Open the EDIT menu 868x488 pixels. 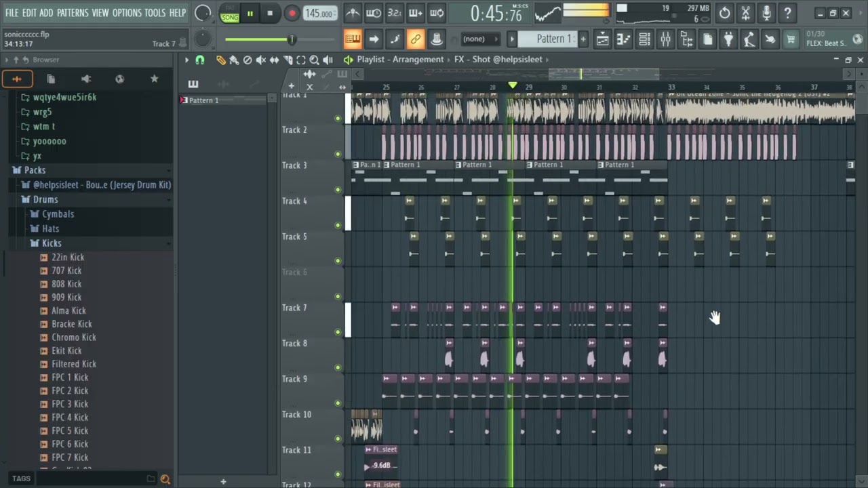tap(29, 13)
